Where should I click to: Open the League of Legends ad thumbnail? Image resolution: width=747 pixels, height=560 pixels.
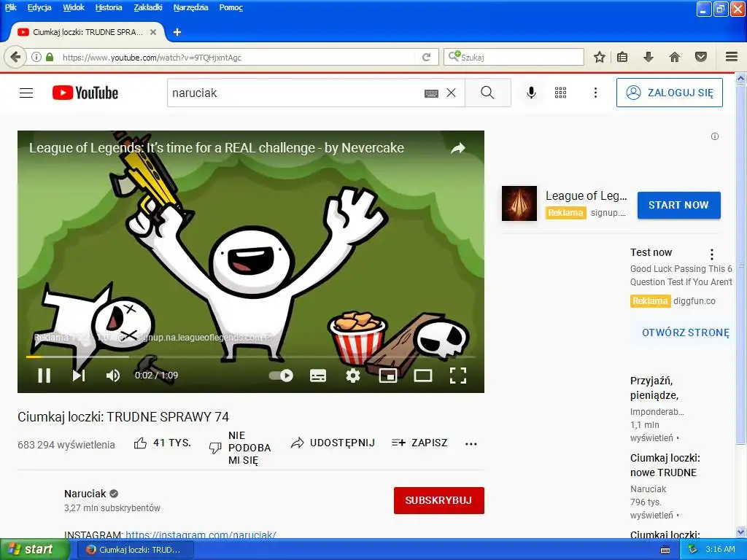(x=519, y=203)
